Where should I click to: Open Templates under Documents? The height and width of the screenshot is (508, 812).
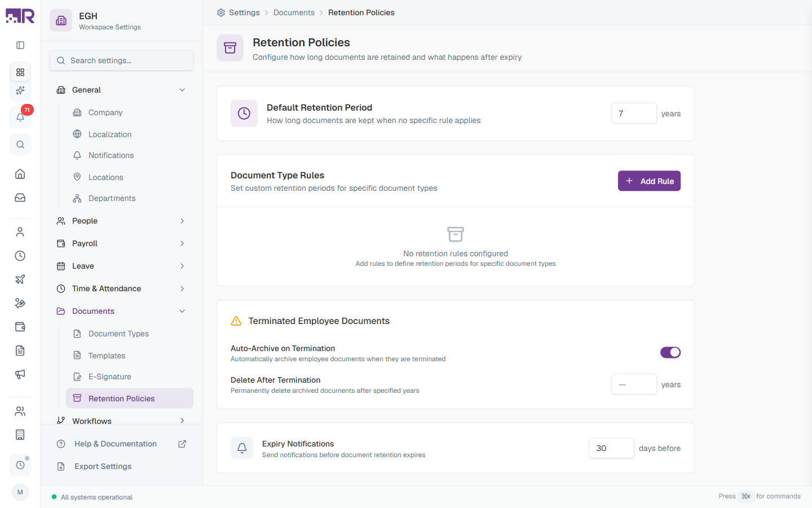pos(130,356)
